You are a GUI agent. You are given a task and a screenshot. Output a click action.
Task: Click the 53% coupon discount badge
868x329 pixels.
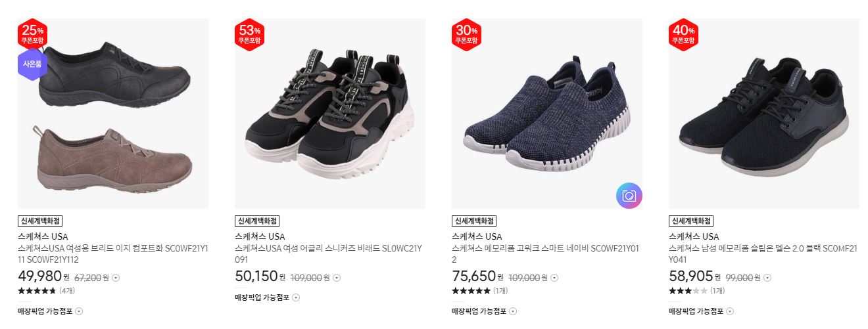click(x=249, y=34)
